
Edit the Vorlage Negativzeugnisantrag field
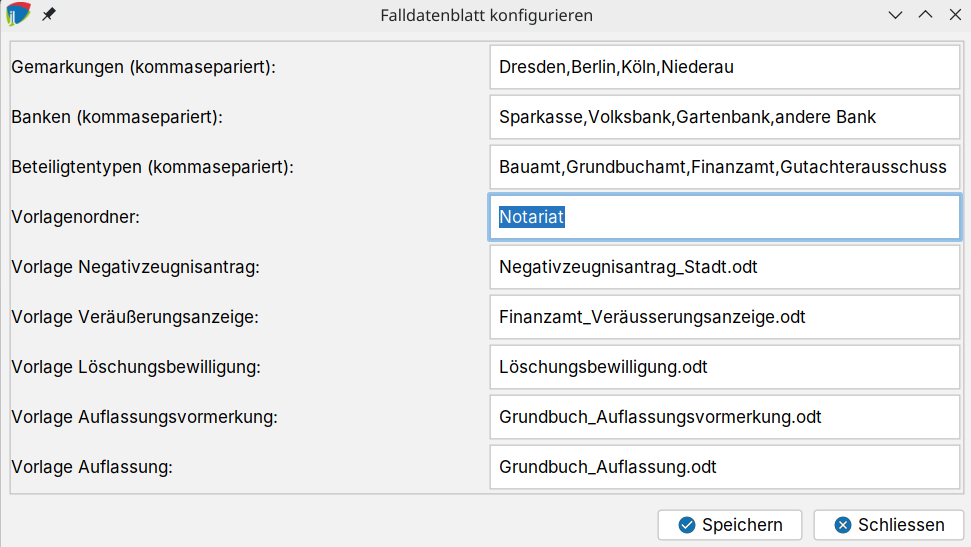click(x=725, y=267)
